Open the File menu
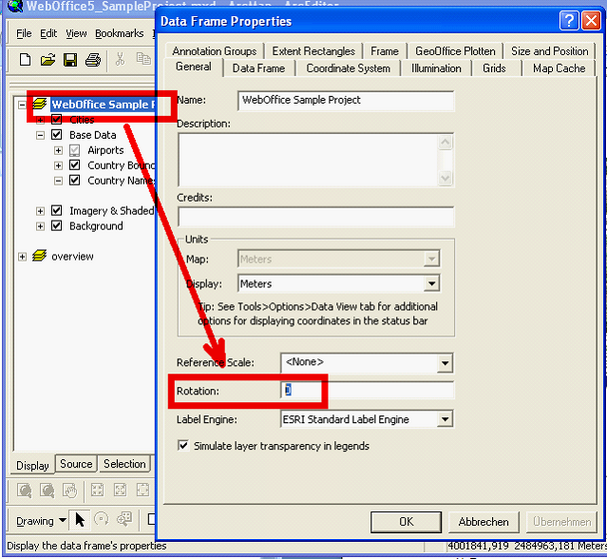Screen dimensions: 607x559 point(24,34)
